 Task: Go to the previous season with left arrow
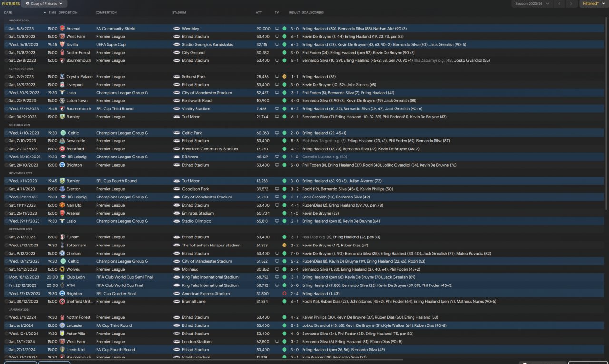560,4
